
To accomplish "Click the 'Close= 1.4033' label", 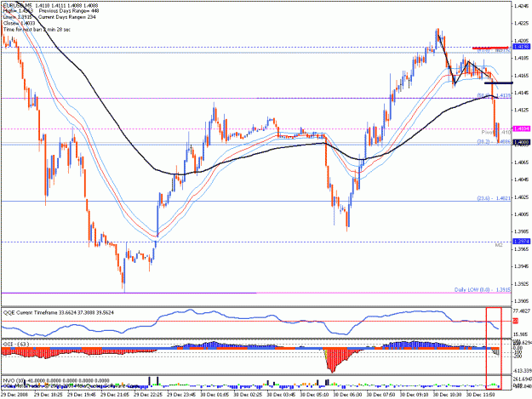I will (19, 23).
